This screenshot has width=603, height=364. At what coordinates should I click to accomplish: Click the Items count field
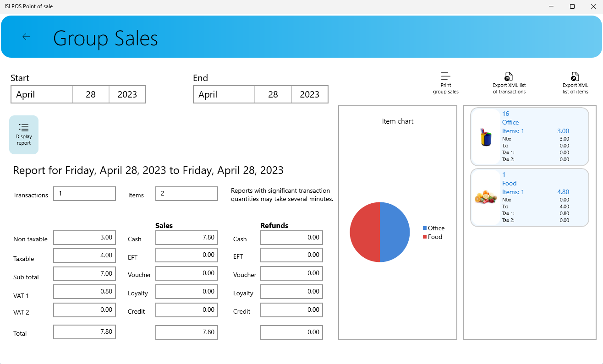point(186,194)
